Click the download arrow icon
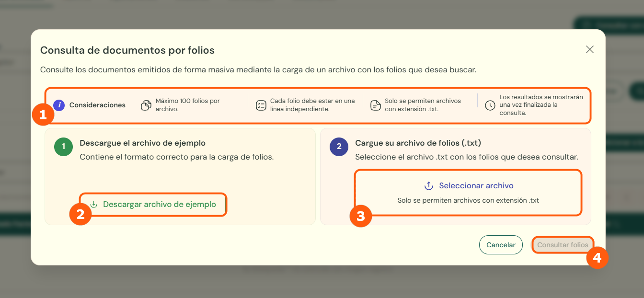The image size is (644, 298). (94, 205)
